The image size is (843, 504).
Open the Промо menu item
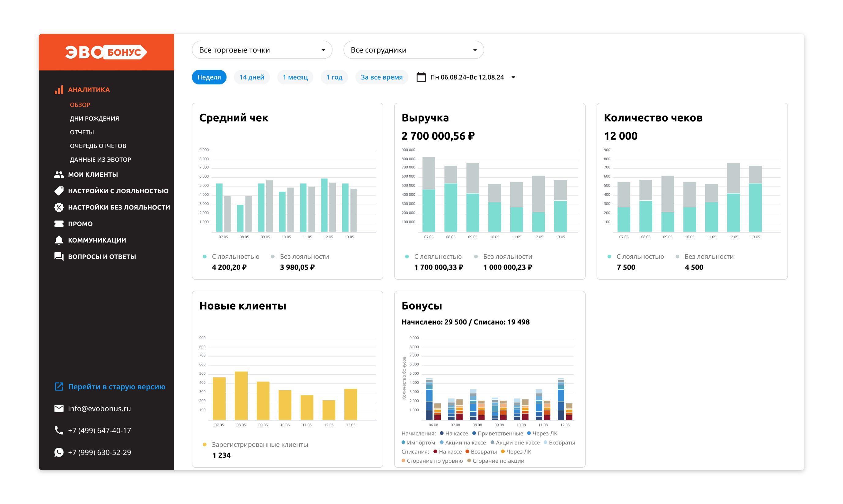coord(80,224)
